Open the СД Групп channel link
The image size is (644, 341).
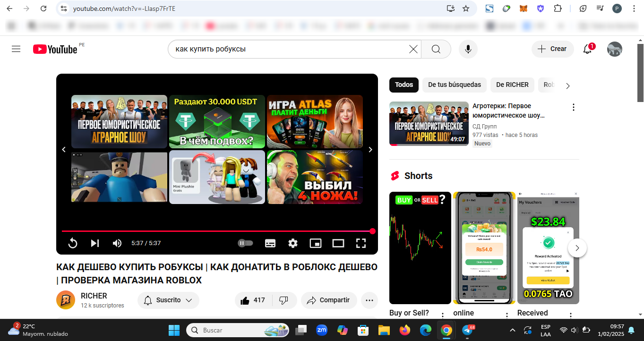485,127
